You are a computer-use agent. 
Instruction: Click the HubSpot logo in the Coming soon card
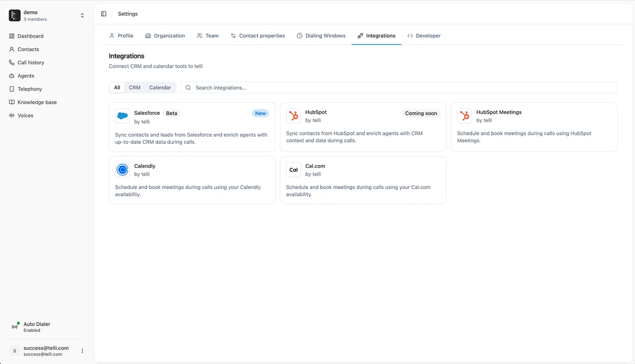[294, 116]
